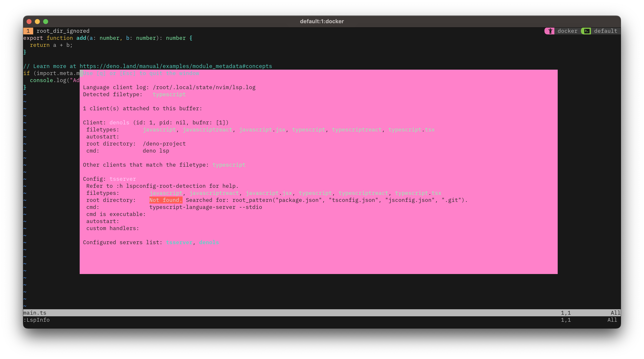This screenshot has width=644, height=359.
Task: Click the :LspInfo command line text
Action: coord(37,320)
